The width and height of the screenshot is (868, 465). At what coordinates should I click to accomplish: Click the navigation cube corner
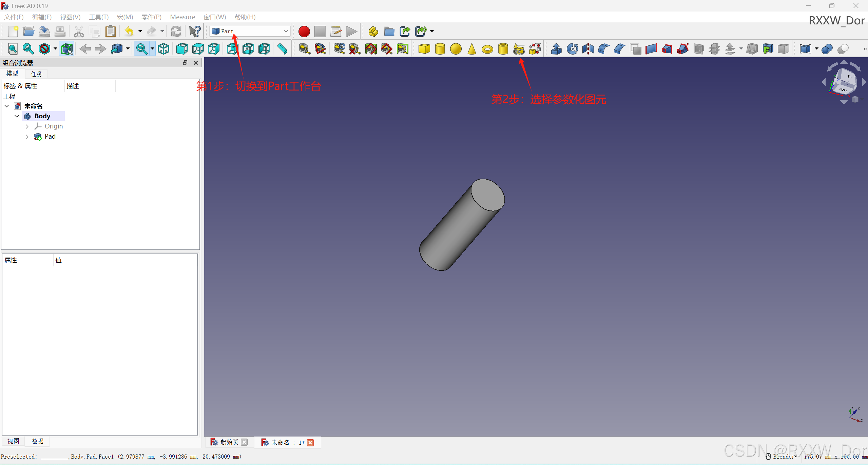[x=845, y=81]
